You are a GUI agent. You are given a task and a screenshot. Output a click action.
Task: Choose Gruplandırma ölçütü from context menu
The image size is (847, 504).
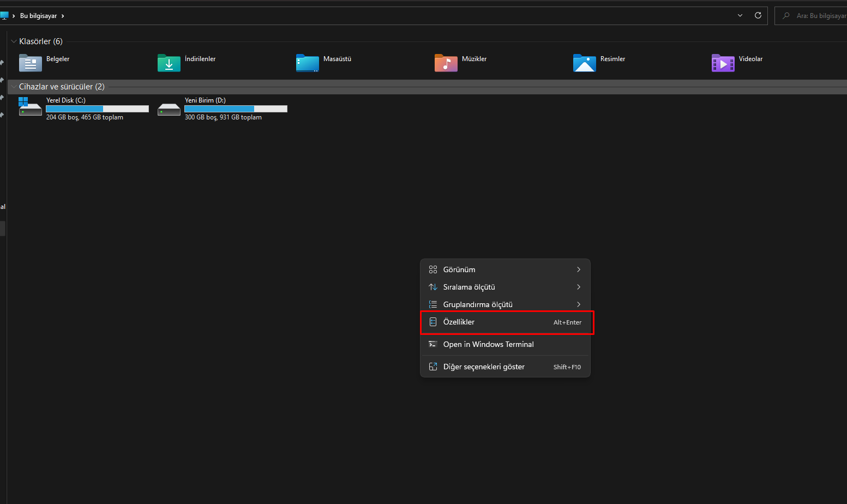(505, 304)
